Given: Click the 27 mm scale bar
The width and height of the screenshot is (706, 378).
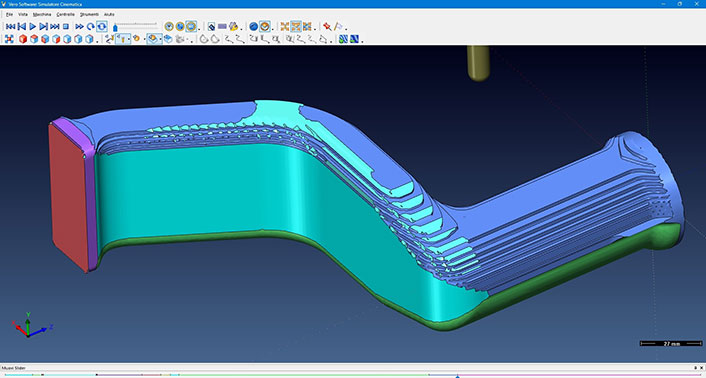Looking at the screenshot, I should 671,343.
